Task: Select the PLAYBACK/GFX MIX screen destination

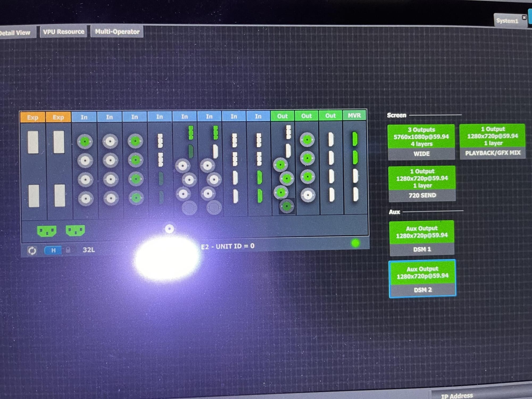Action: pyautogui.click(x=492, y=141)
